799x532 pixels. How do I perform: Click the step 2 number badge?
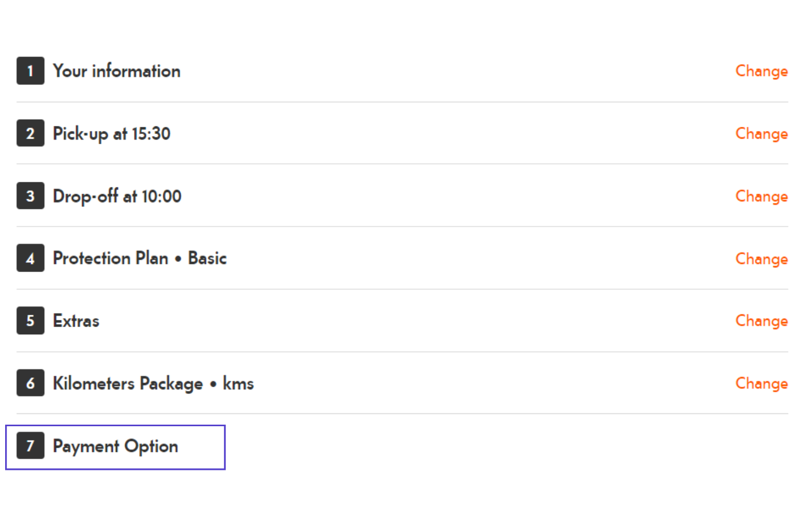click(30, 134)
